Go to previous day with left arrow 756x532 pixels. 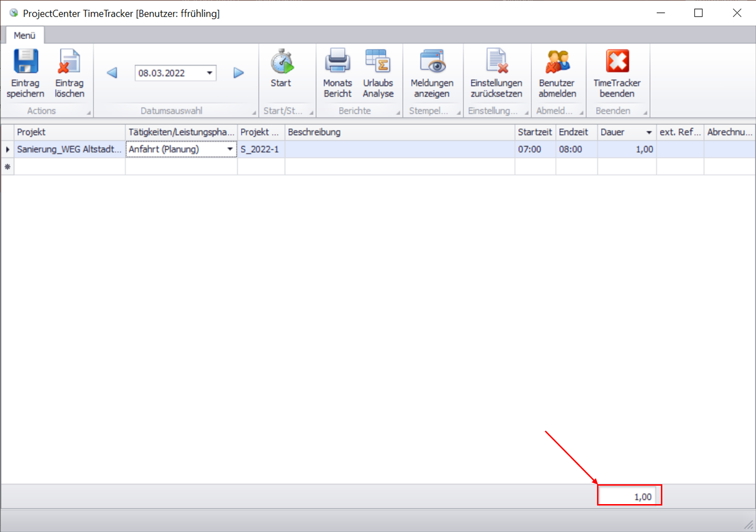112,73
